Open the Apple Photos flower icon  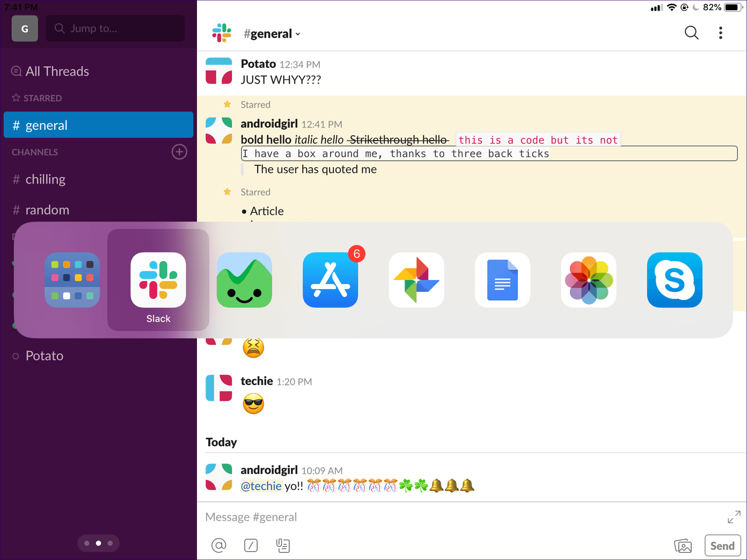589,280
